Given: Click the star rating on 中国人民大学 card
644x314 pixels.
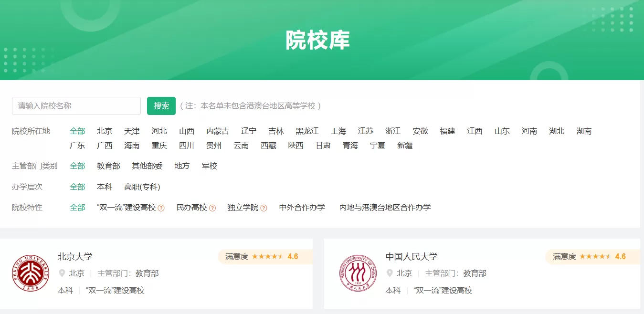Looking at the screenshot, I should (x=595, y=257).
